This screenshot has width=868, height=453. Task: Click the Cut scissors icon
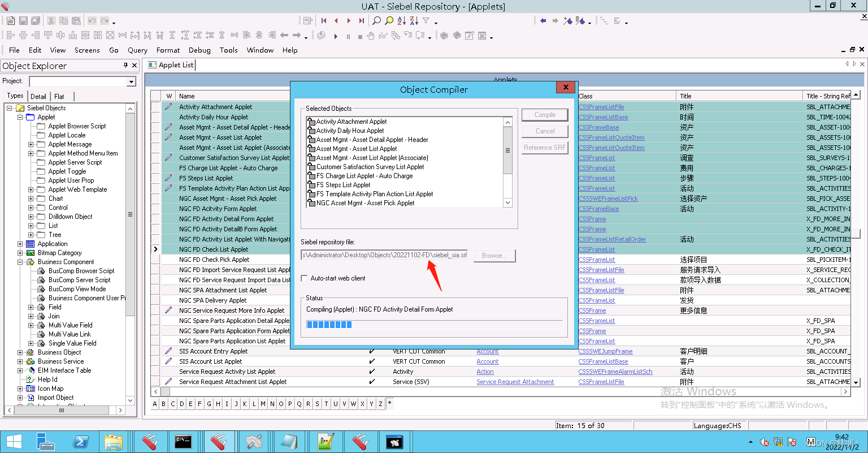51,21
